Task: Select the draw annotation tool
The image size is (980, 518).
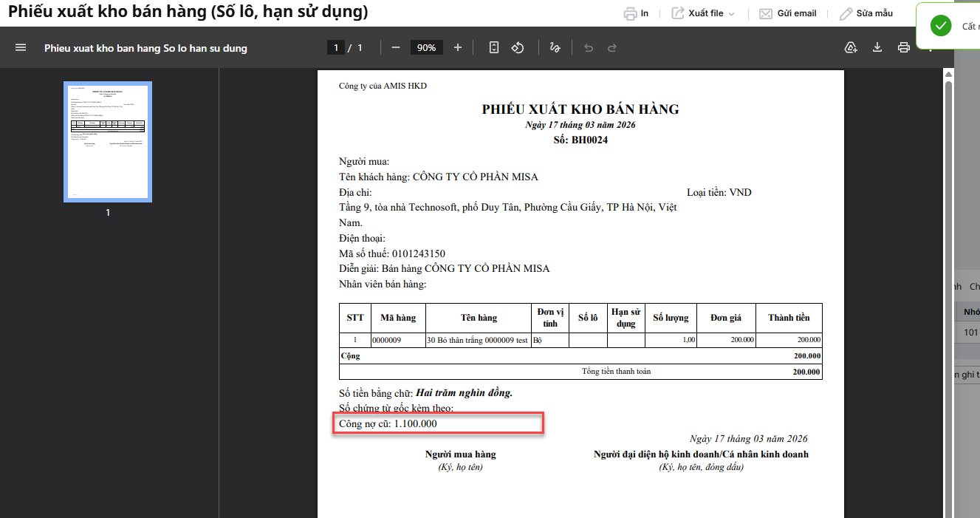Action: pyautogui.click(x=555, y=47)
